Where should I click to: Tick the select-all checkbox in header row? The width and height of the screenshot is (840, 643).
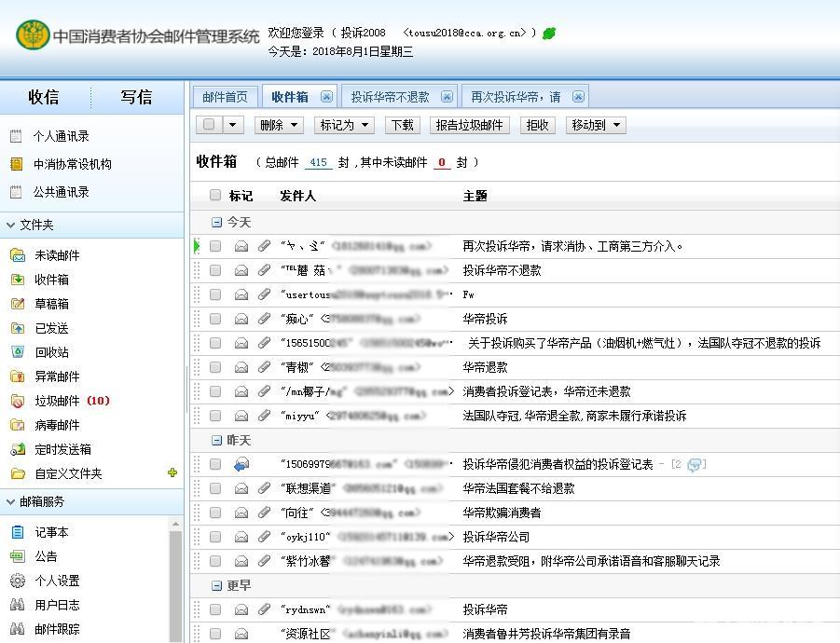[215, 196]
